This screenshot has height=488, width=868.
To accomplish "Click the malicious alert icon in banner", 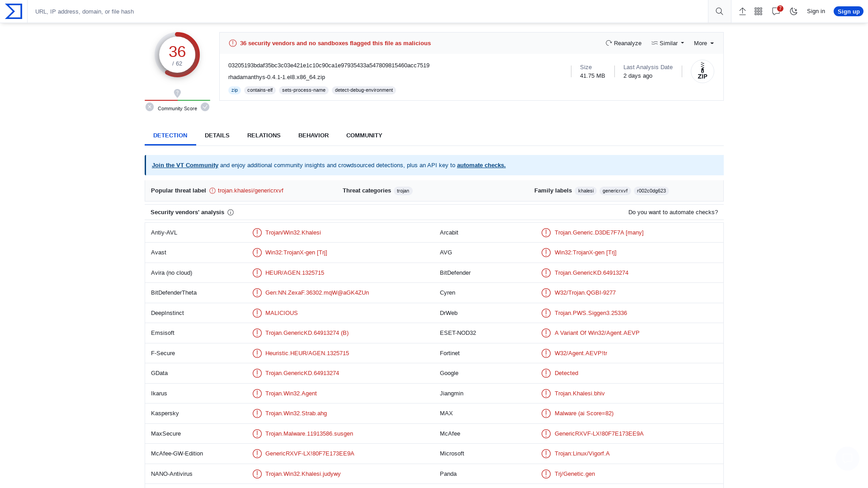I will (233, 43).
